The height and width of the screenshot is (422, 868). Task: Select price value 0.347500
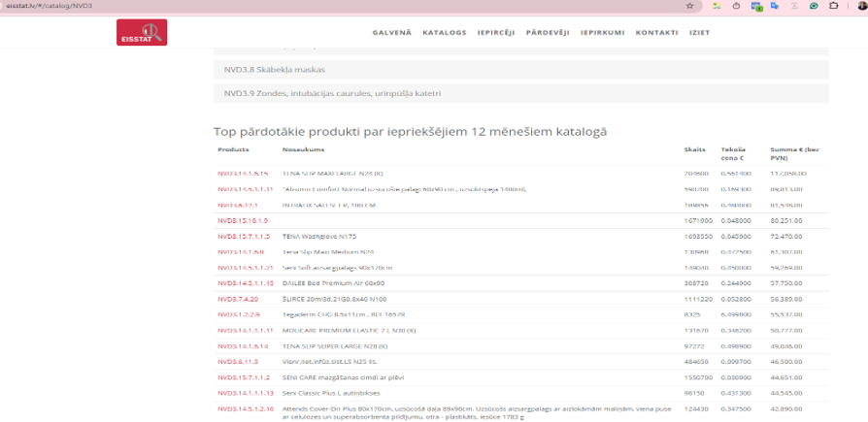click(736, 409)
